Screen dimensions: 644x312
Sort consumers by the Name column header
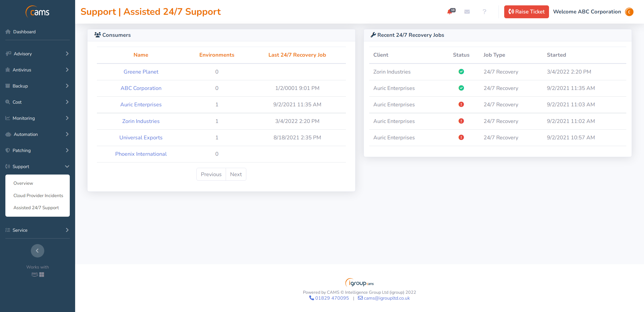click(141, 55)
